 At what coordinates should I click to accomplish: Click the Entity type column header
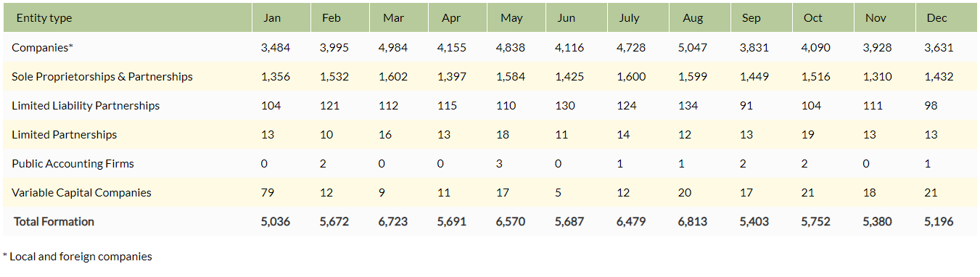[x=44, y=18]
